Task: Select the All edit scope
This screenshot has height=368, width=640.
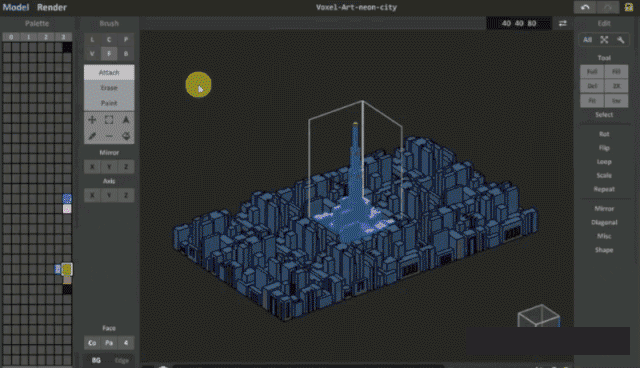Action: click(587, 40)
